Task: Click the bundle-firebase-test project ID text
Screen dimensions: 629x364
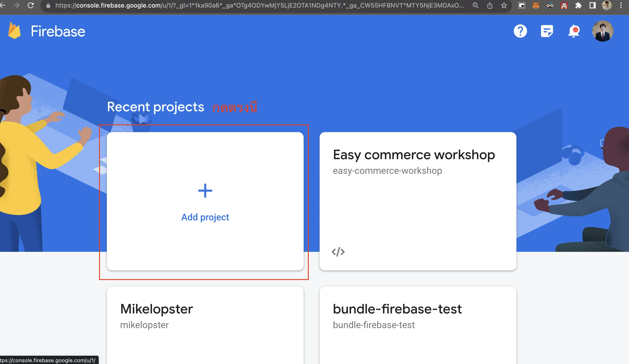Action: point(374,325)
